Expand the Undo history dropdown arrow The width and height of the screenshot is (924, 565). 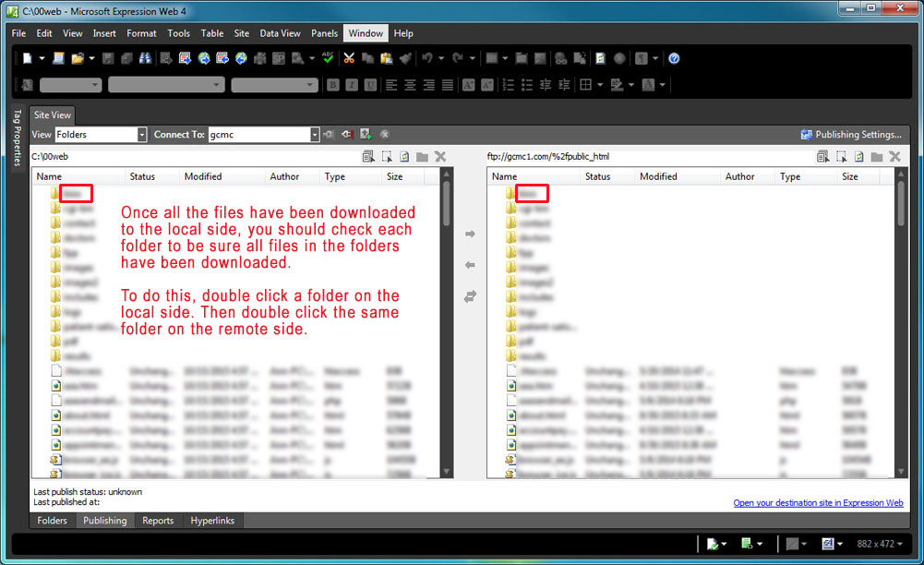pos(441,58)
